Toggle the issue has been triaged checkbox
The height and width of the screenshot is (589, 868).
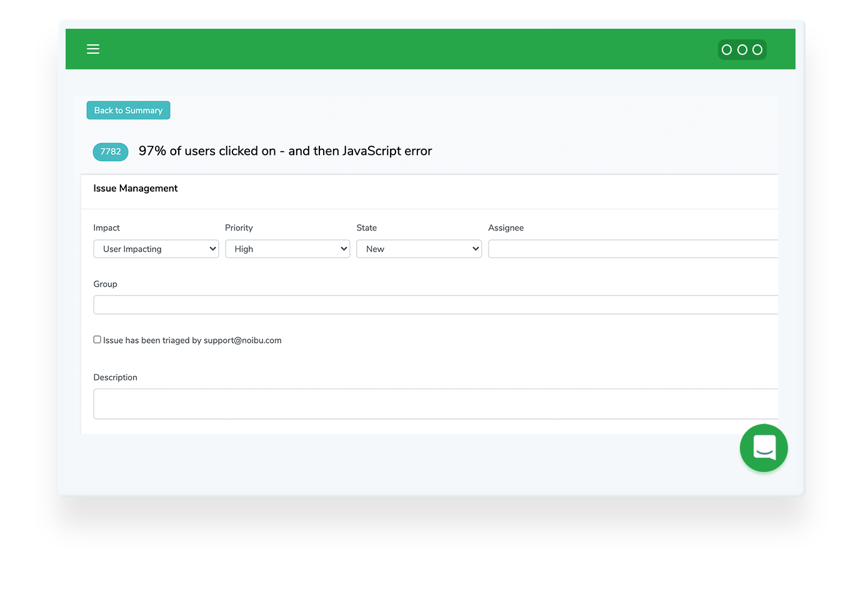tap(97, 340)
